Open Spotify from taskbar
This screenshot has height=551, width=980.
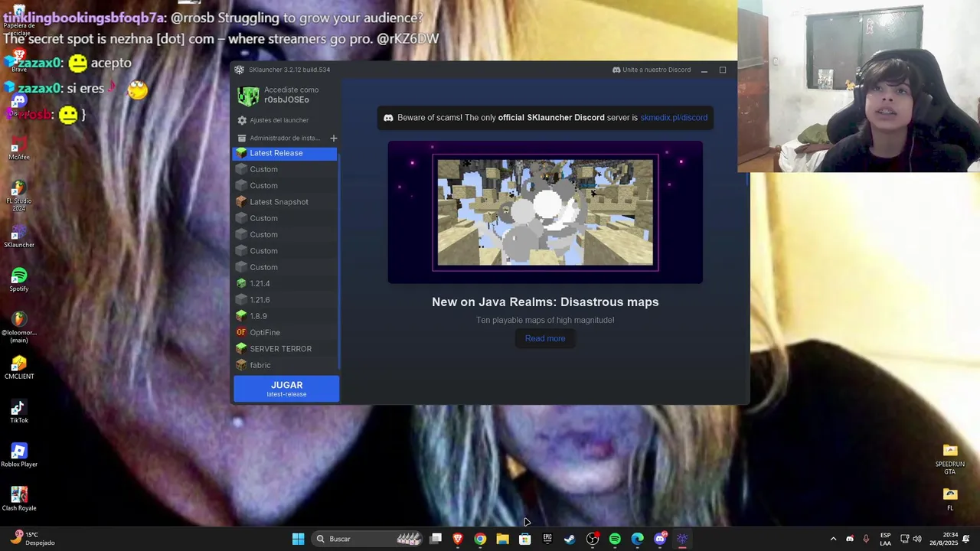[615, 539]
